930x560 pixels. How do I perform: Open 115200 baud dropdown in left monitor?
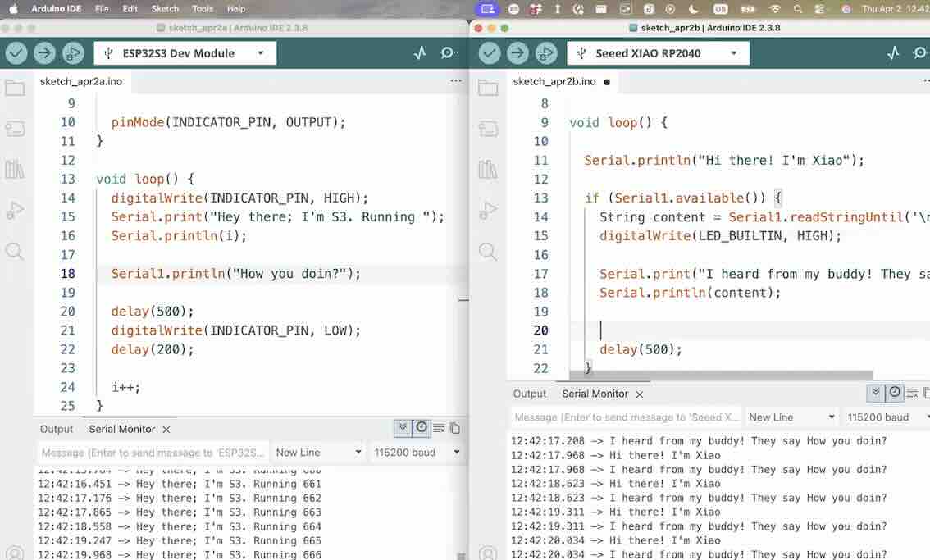pyautogui.click(x=417, y=453)
